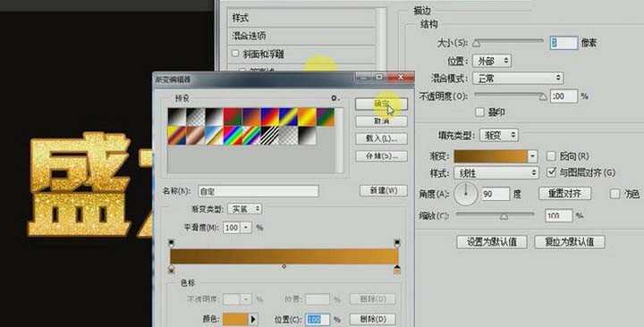Toggle the 反向(R) reverse checkbox
Viewport: 644px width, 327px height.
point(551,156)
